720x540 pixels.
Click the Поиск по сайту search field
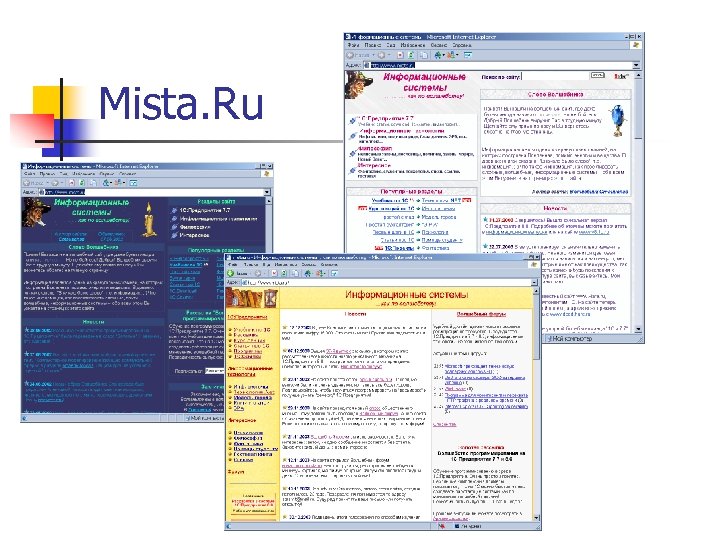coord(555,76)
